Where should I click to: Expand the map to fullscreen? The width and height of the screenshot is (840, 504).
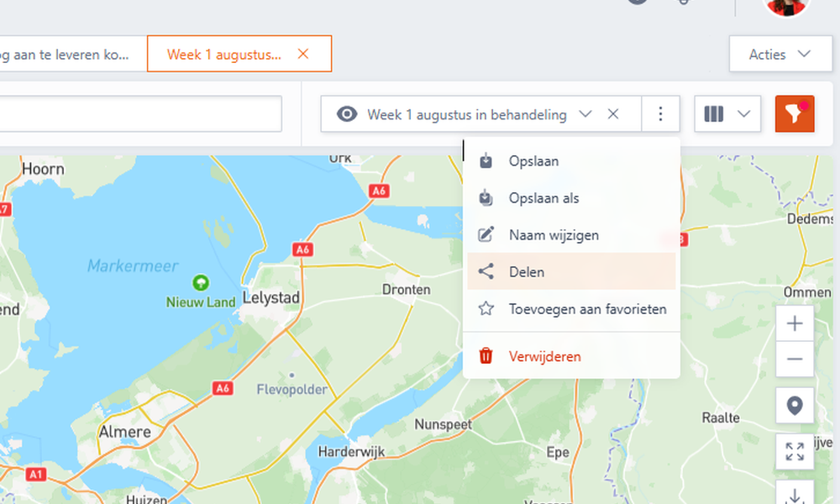(x=795, y=452)
